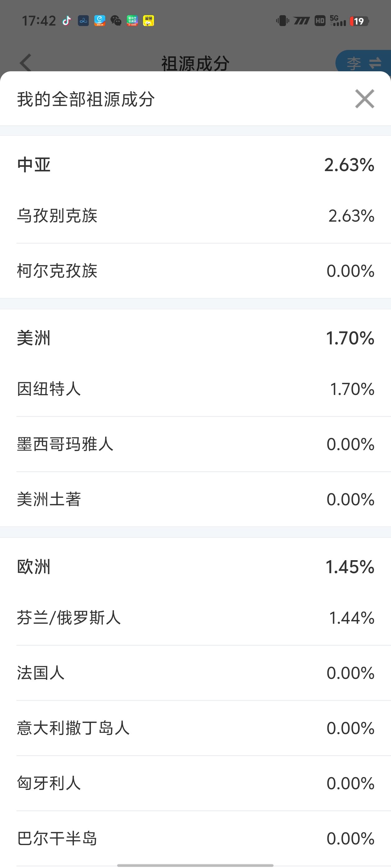The image size is (391, 868).
Task: Select the 美洲 region header
Action: (195, 338)
